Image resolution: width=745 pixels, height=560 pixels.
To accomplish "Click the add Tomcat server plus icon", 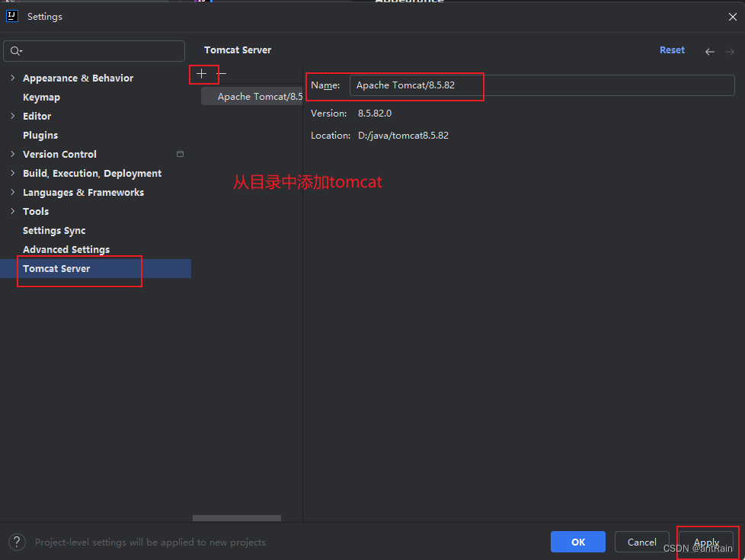I will click(201, 74).
